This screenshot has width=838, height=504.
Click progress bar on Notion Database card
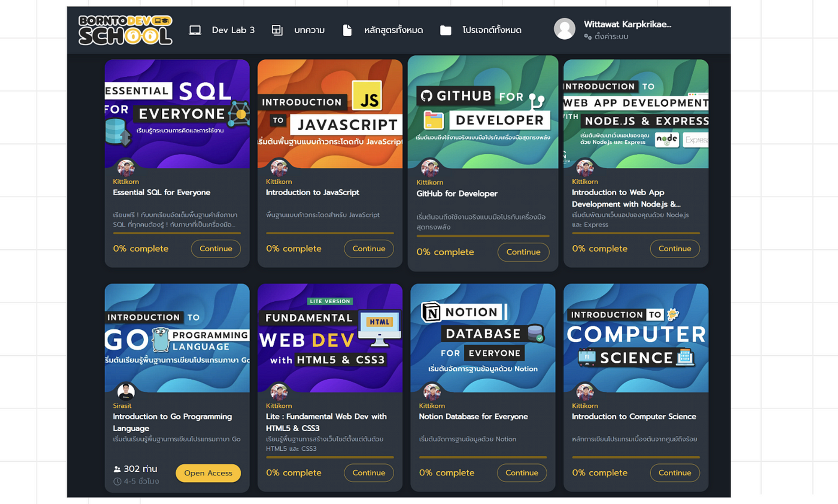pyautogui.click(x=483, y=457)
